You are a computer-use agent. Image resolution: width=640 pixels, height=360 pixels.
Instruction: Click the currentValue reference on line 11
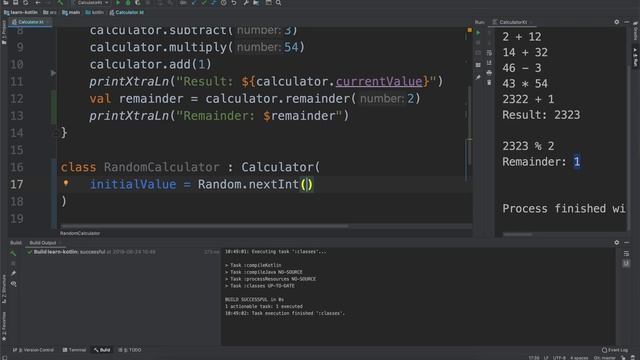379,81
